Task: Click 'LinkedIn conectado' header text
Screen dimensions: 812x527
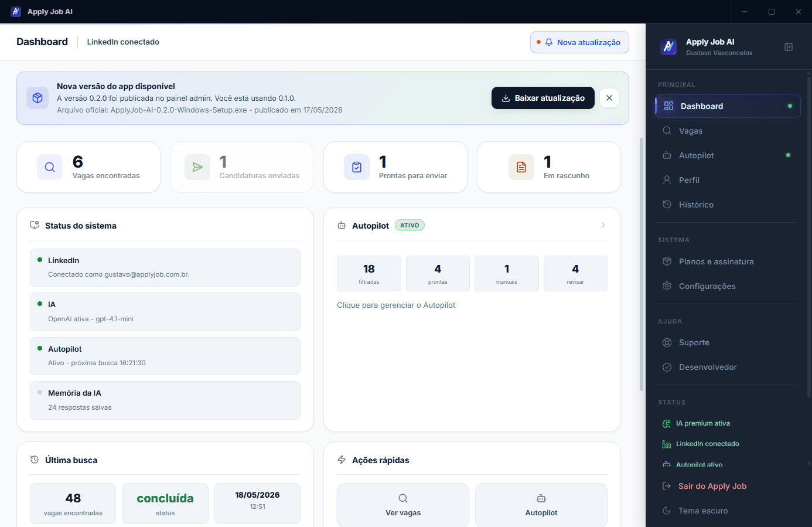Action: coord(123,42)
